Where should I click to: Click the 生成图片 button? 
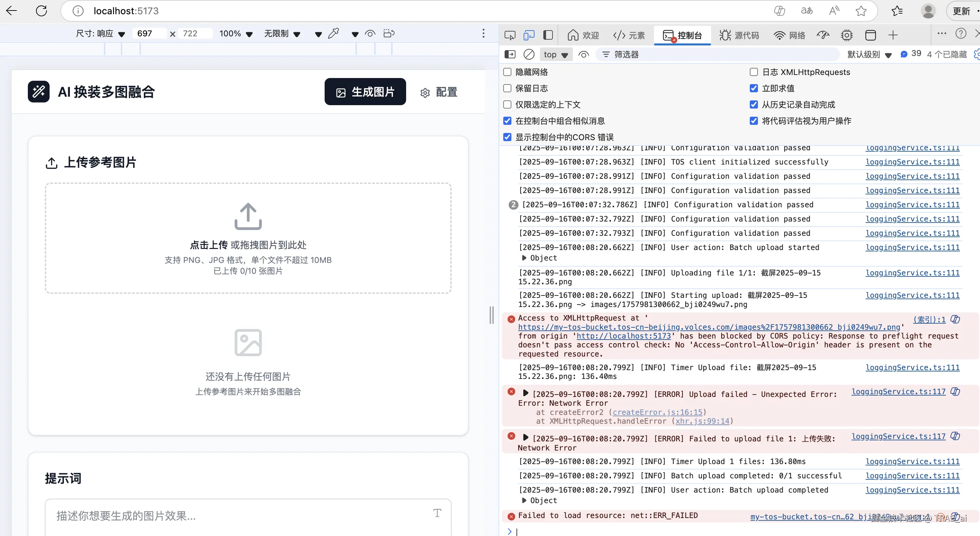click(365, 92)
